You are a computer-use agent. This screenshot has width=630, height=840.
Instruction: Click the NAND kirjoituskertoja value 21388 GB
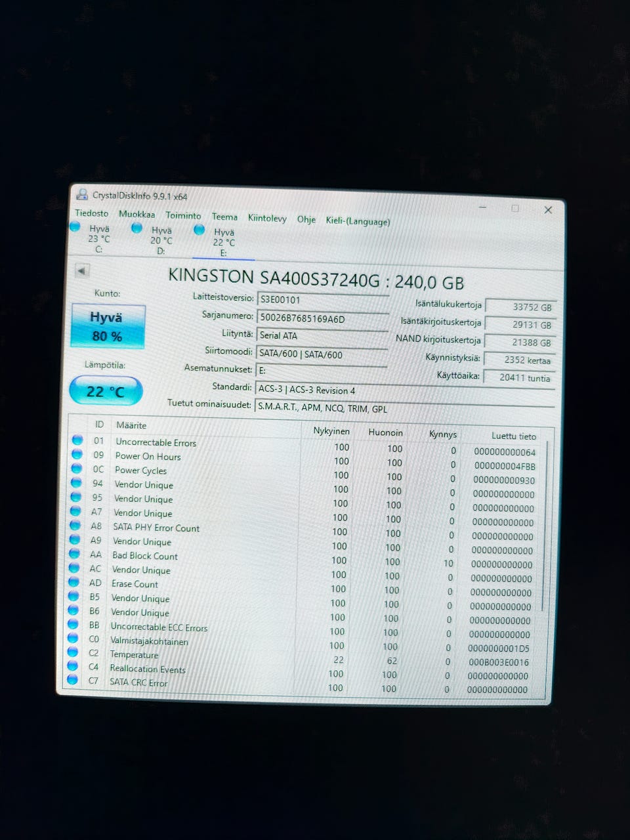[x=521, y=343]
